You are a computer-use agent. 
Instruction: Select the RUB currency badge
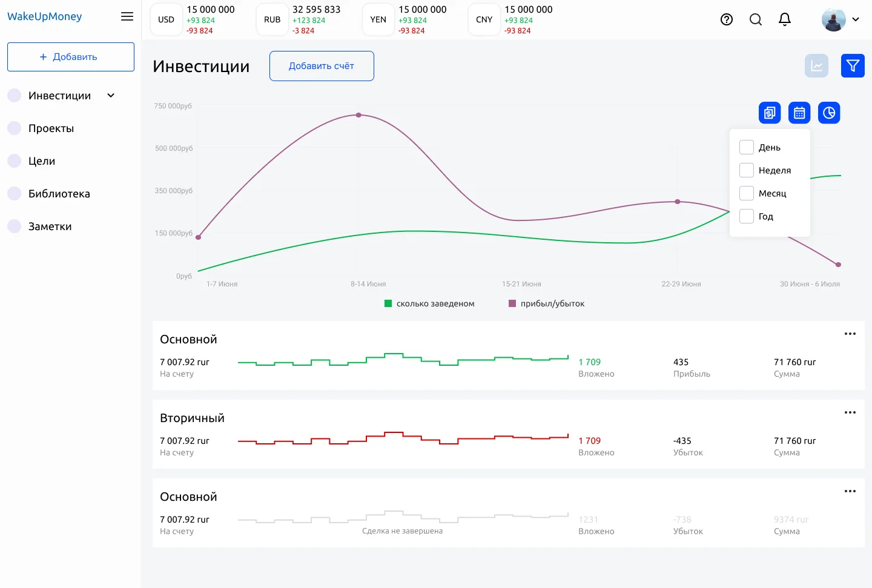click(272, 19)
